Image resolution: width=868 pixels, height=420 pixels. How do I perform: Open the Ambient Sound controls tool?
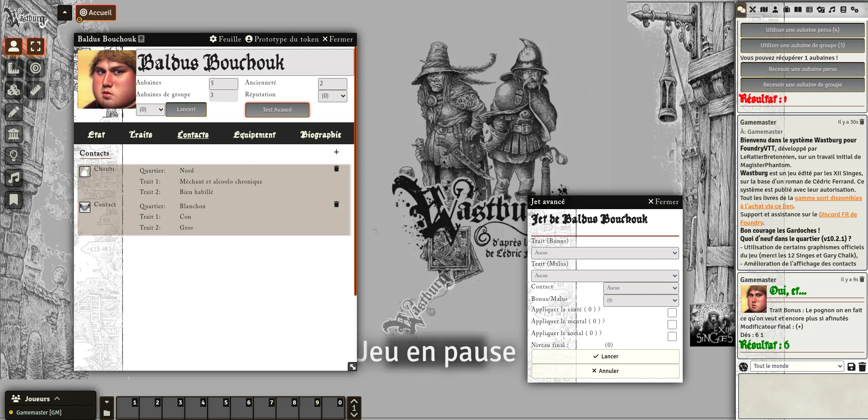click(14, 178)
